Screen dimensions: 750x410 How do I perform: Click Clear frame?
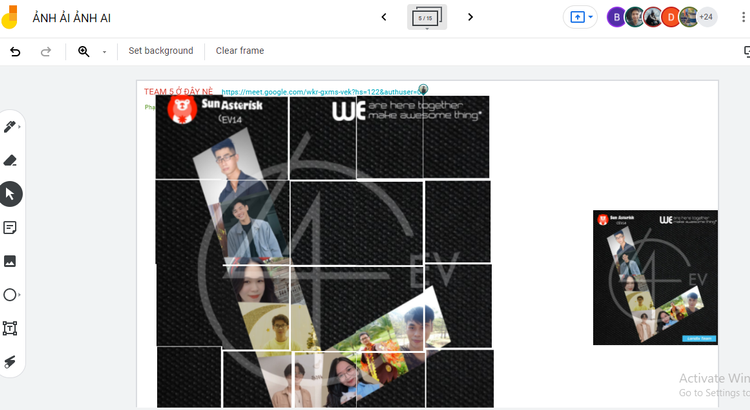[x=240, y=51]
